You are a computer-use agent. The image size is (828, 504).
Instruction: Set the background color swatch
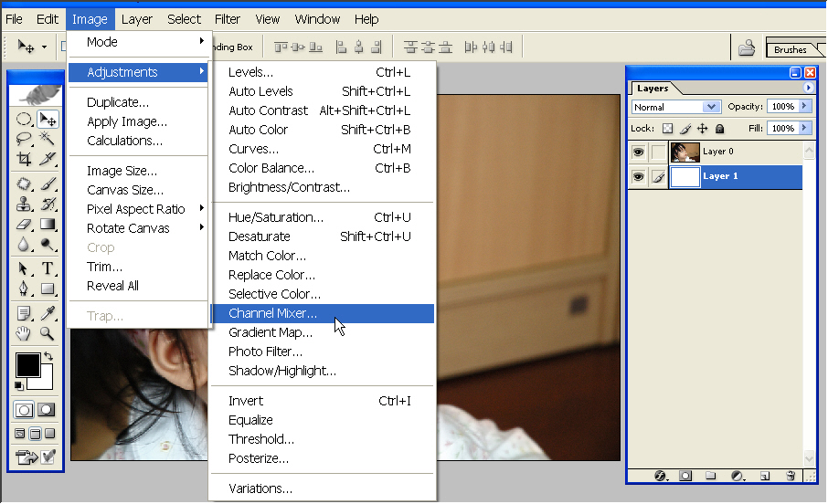(46, 381)
